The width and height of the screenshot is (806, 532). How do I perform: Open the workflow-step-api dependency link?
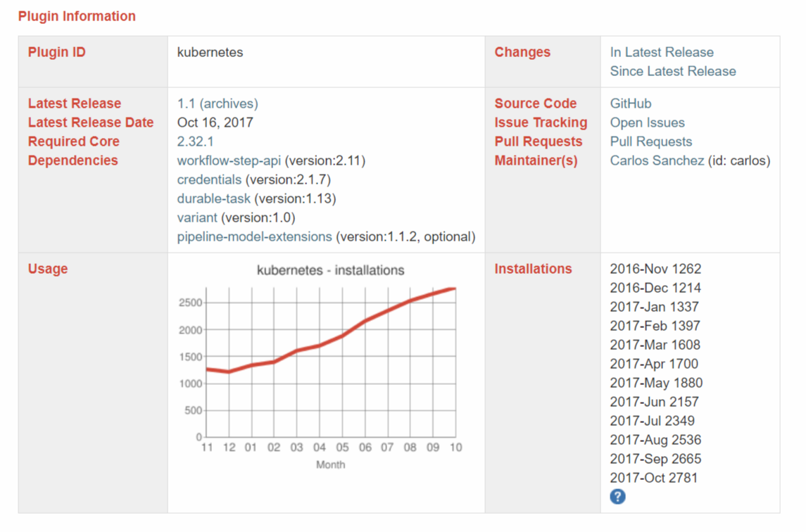point(229,161)
